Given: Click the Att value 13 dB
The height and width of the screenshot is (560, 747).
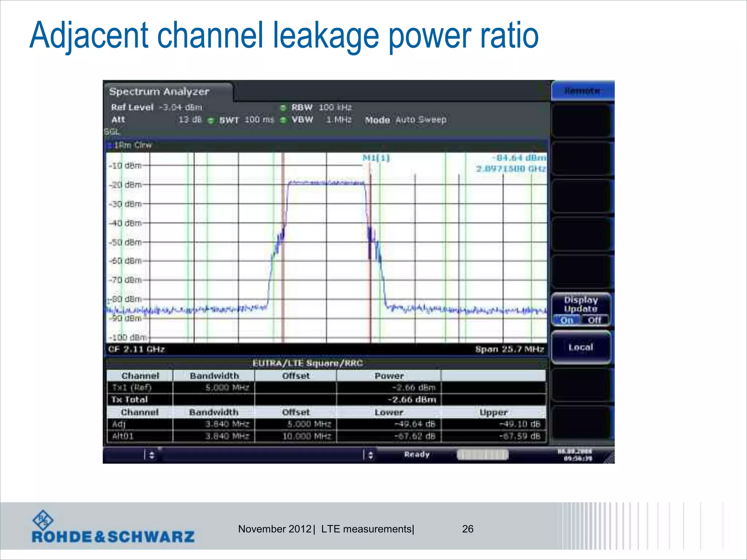Looking at the screenshot, I should pos(190,120).
